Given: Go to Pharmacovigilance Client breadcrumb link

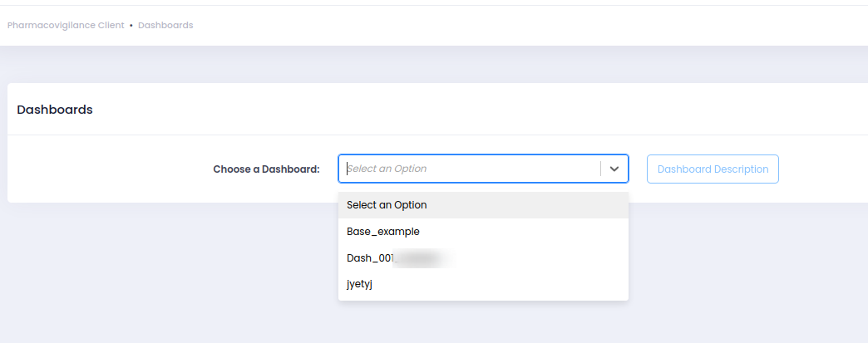Looking at the screenshot, I should [66, 26].
